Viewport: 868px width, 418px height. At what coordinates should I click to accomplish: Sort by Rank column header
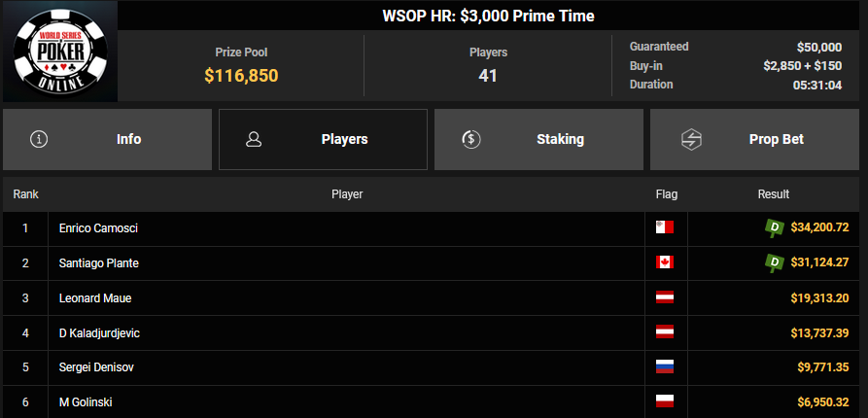(x=25, y=194)
